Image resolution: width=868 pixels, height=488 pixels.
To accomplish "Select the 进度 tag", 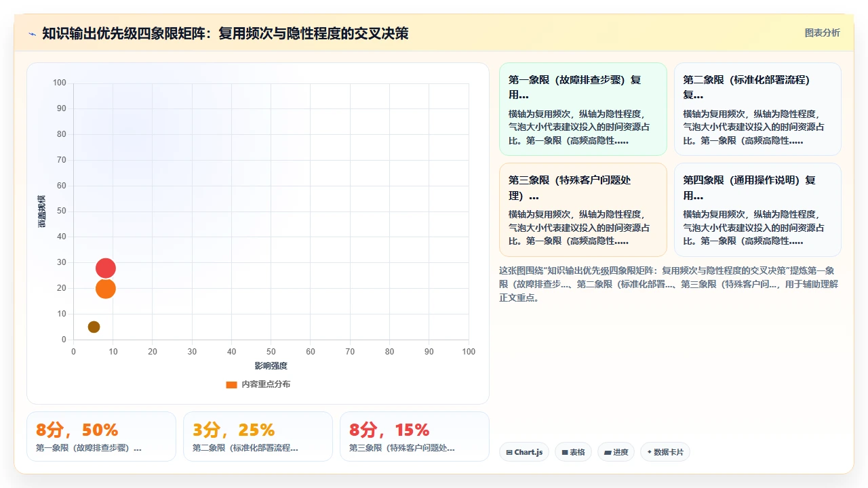I will click(616, 452).
